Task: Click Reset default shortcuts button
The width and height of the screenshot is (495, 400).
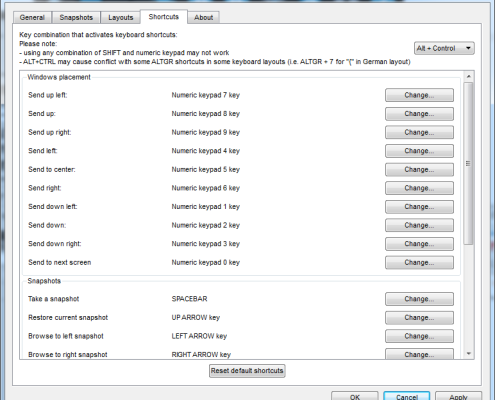Action: coord(247,371)
